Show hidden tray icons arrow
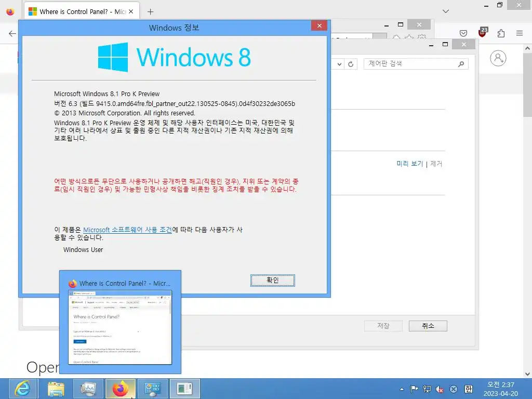 (402, 389)
